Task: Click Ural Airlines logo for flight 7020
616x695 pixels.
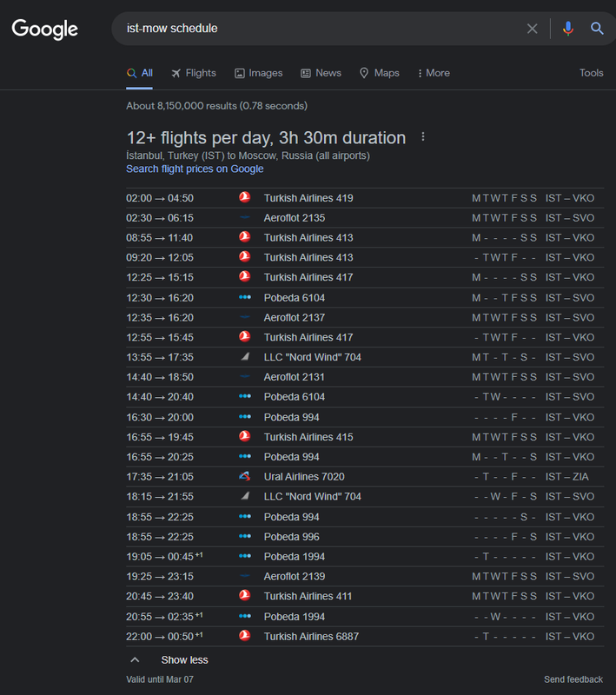Action: 245,476
